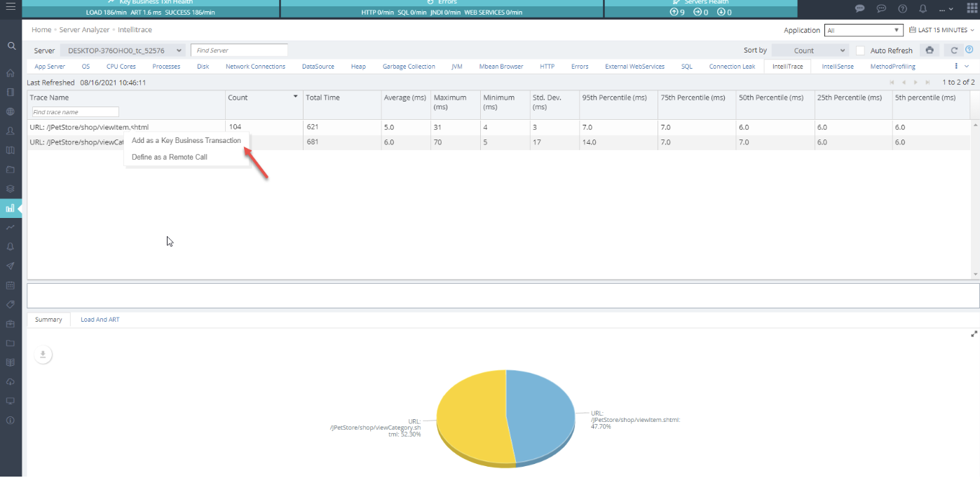Open the trend line sidebar icon

[x=11, y=227]
